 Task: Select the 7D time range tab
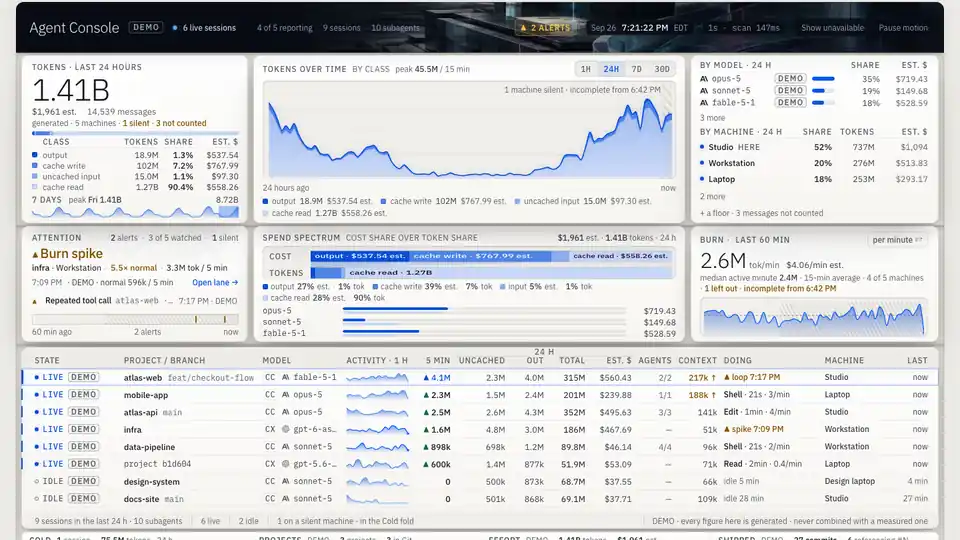point(637,69)
